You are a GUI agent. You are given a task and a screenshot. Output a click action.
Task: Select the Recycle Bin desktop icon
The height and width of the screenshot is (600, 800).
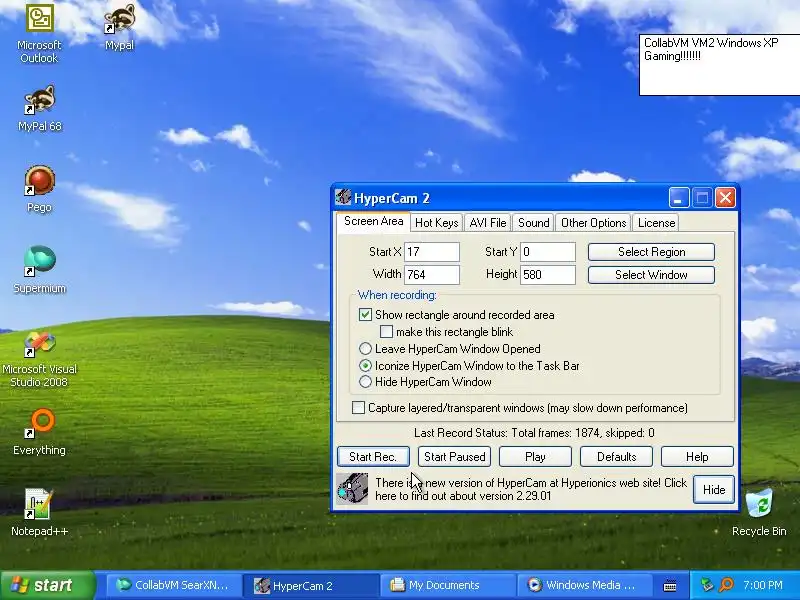[x=759, y=512]
